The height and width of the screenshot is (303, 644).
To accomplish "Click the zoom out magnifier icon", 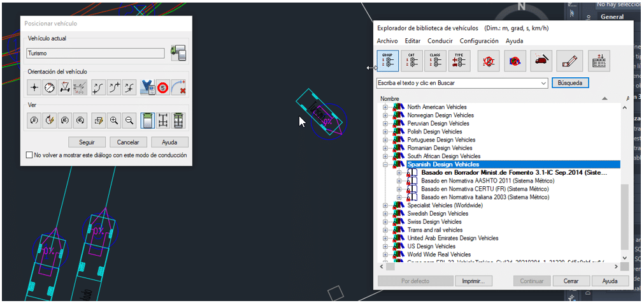I will pyautogui.click(x=129, y=120).
